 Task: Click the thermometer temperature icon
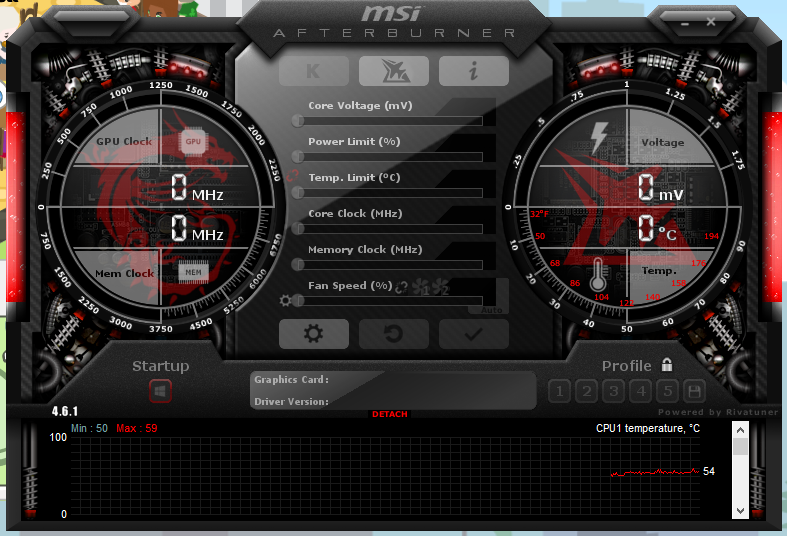(598, 275)
